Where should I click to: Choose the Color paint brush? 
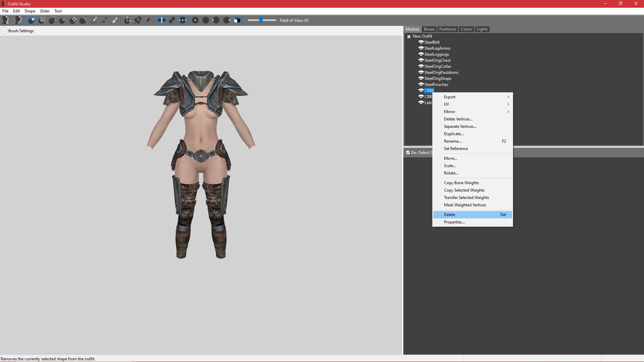click(104, 20)
